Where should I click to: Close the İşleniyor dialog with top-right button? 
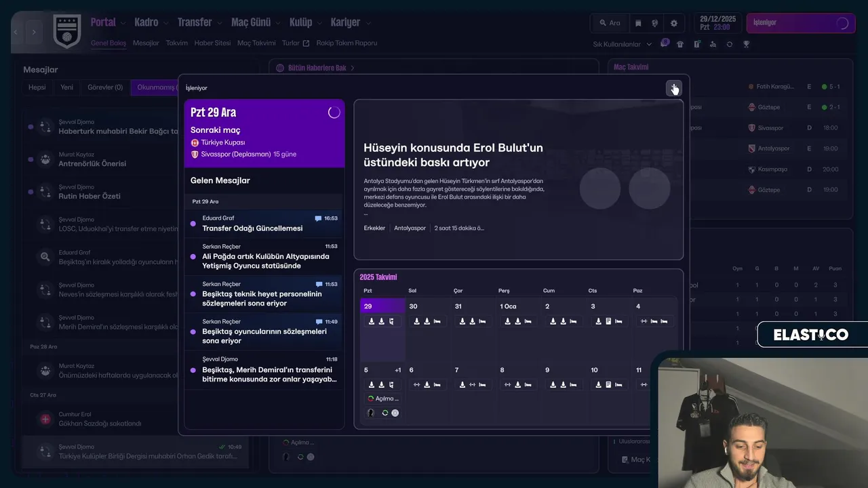tap(673, 89)
